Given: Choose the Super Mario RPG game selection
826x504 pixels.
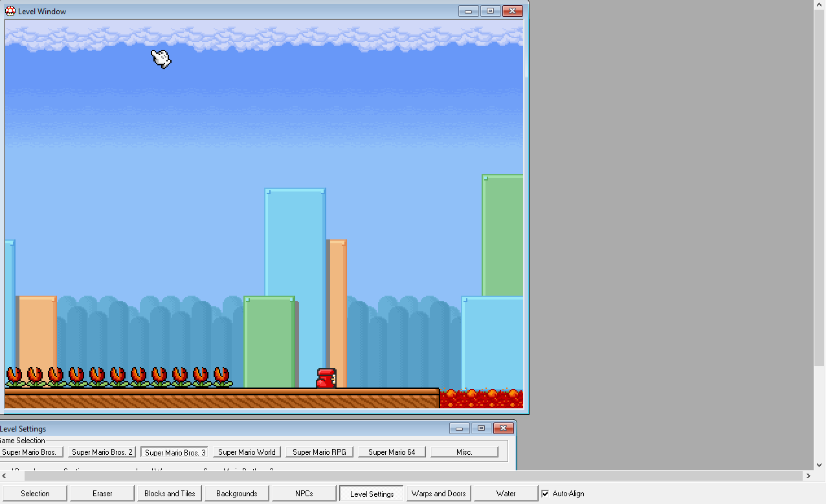Looking at the screenshot, I should pyautogui.click(x=319, y=452).
